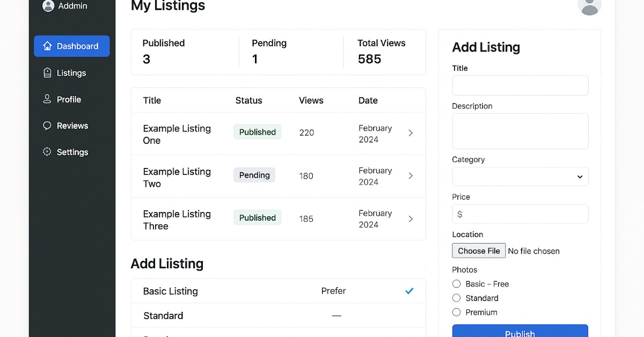644x337 pixels.
Task: Click the Settings gear icon
Action: coord(47,152)
